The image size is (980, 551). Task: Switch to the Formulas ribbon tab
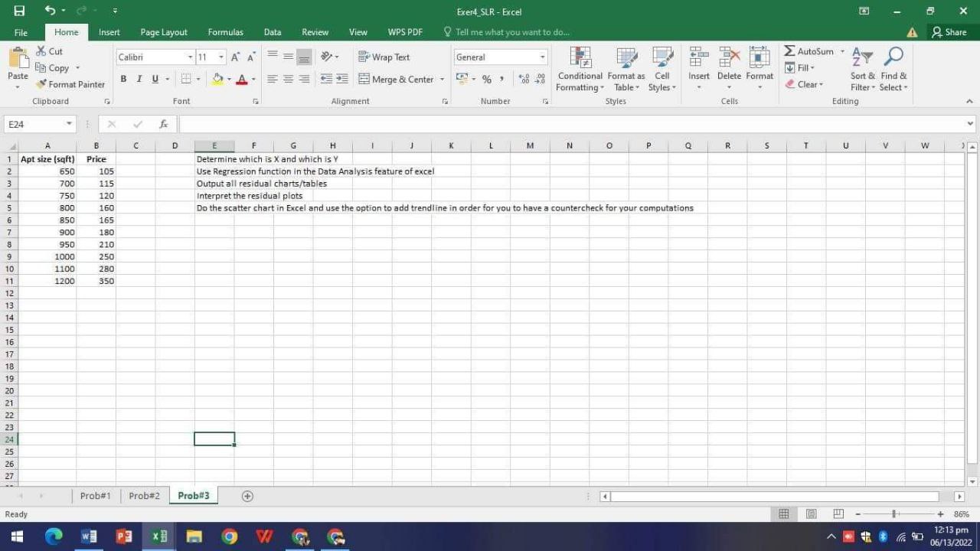click(225, 31)
